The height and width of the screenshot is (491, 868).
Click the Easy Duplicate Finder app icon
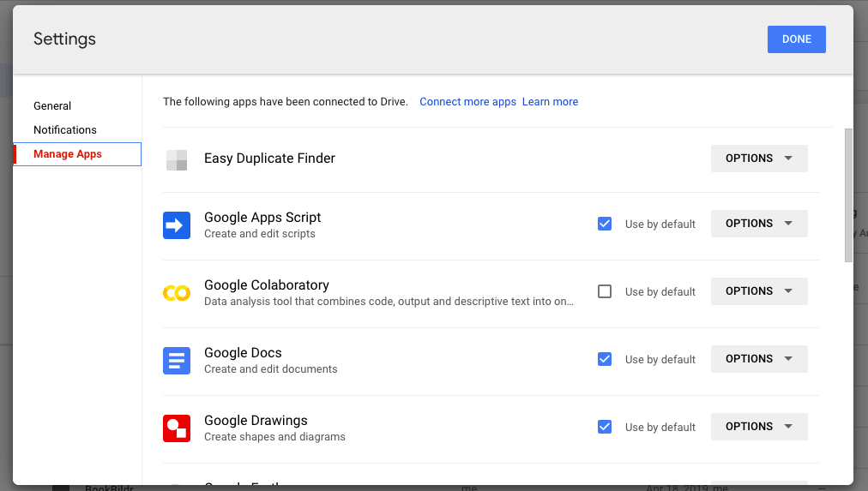[177, 160]
